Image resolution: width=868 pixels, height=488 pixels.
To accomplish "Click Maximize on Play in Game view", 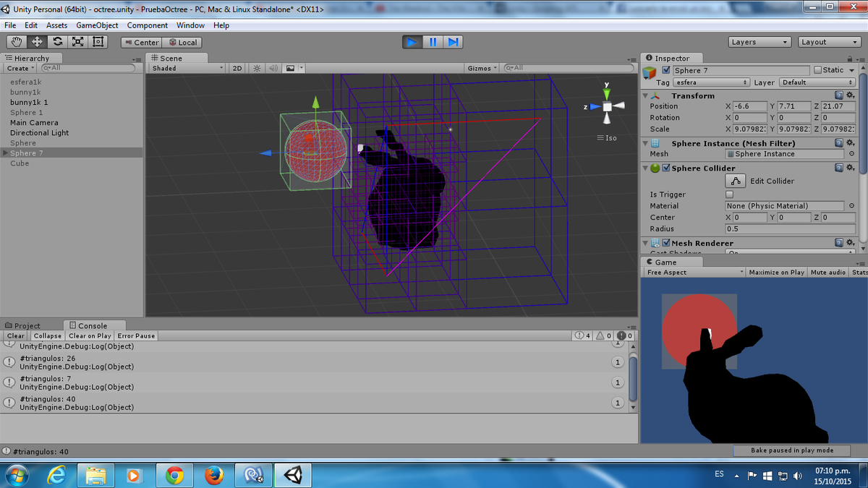I will (776, 273).
